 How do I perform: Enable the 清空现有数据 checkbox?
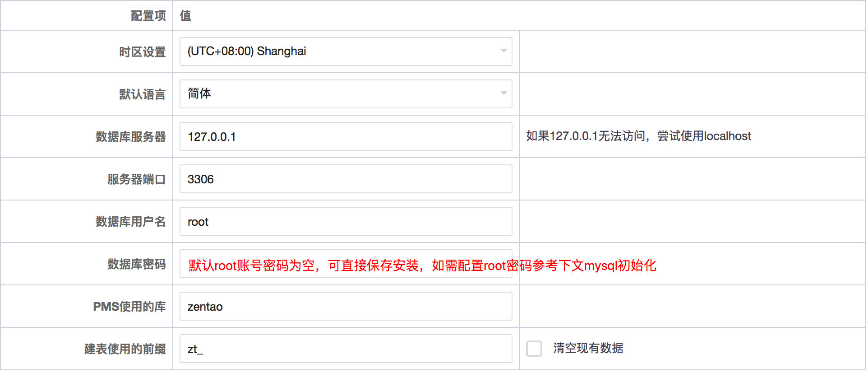[x=534, y=349]
